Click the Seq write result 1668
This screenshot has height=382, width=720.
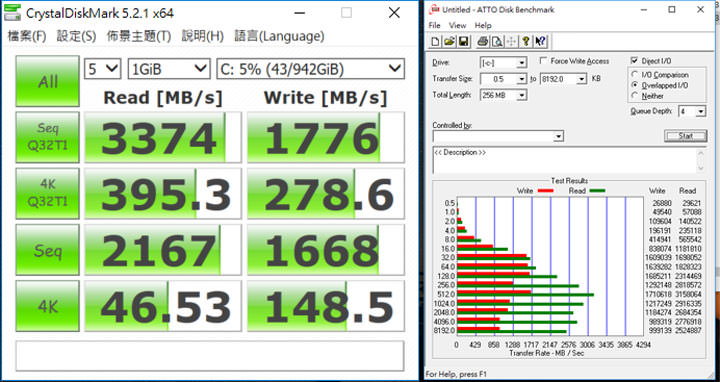click(326, 250)
